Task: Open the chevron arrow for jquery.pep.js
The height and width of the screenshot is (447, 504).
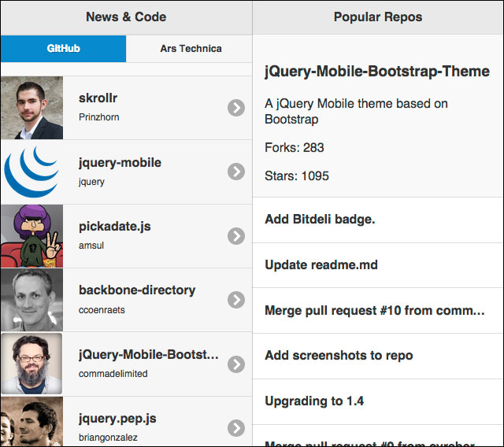Action: point(236,428)
